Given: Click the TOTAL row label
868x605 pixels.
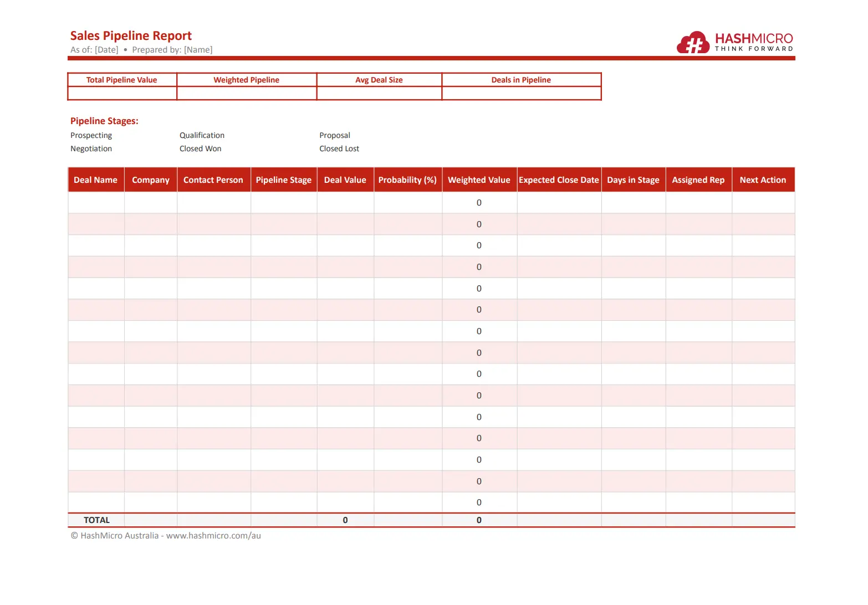Looking at the screenshot, I should tap(96, 520).
